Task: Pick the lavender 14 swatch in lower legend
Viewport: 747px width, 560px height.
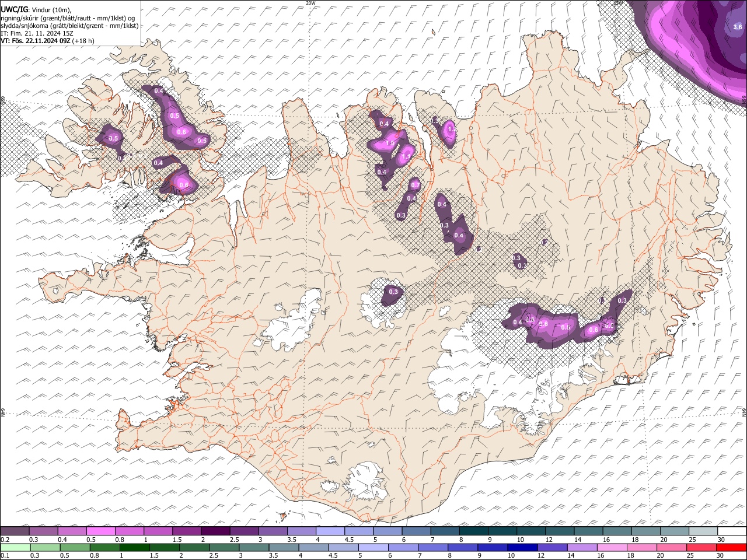Action: tap(582, 547)
